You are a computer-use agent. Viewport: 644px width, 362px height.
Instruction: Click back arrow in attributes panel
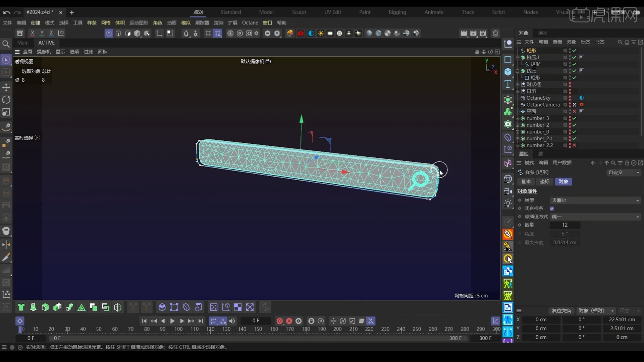click(x=593, y=163)
